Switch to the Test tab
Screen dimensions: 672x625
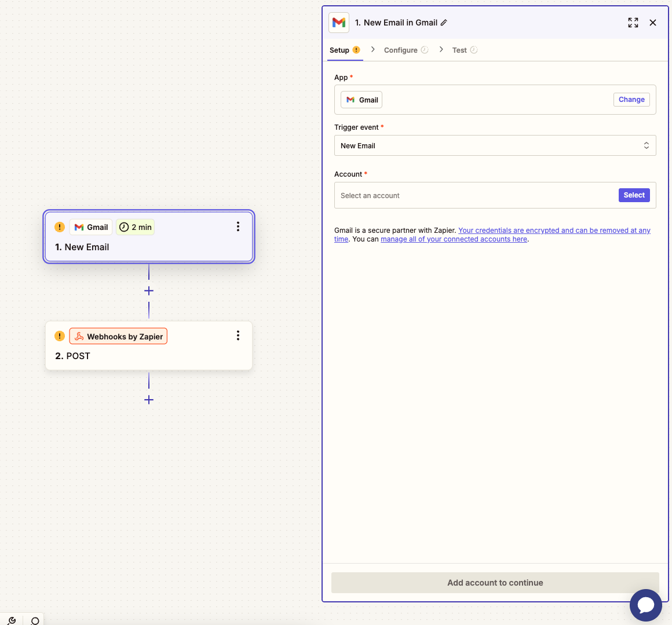click(460, 50)
